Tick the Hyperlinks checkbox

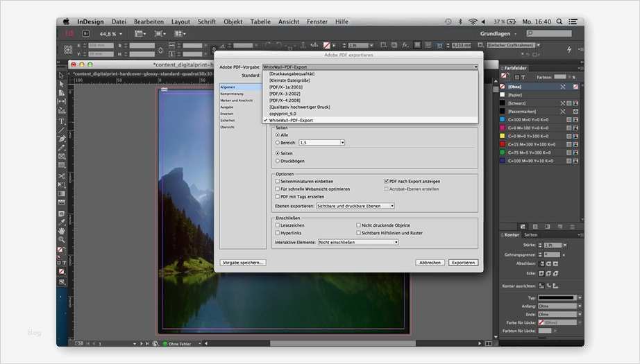point(278,233)
